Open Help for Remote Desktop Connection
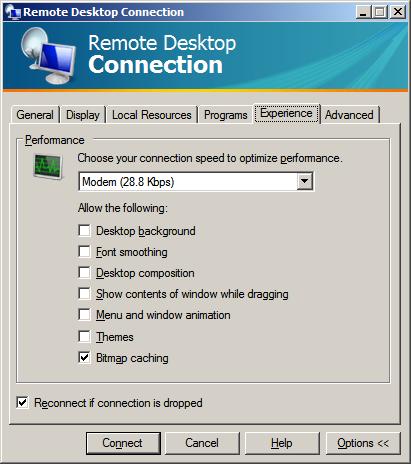Image resolution: width=411 pixels, height=464 pixels. tap(282, 443)
